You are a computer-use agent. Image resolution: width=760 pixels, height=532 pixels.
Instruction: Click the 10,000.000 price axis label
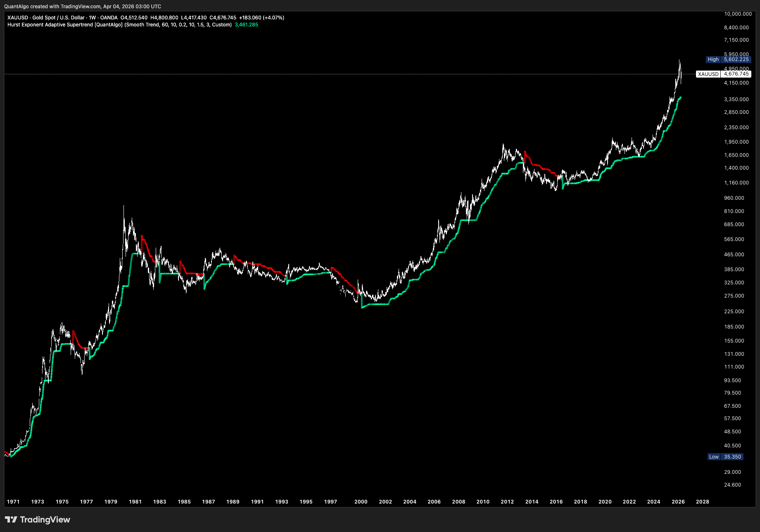point(738,14)
